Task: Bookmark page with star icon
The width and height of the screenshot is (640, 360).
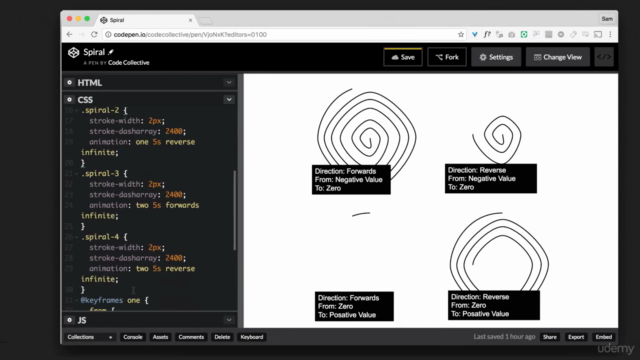Action: (461, 35)
